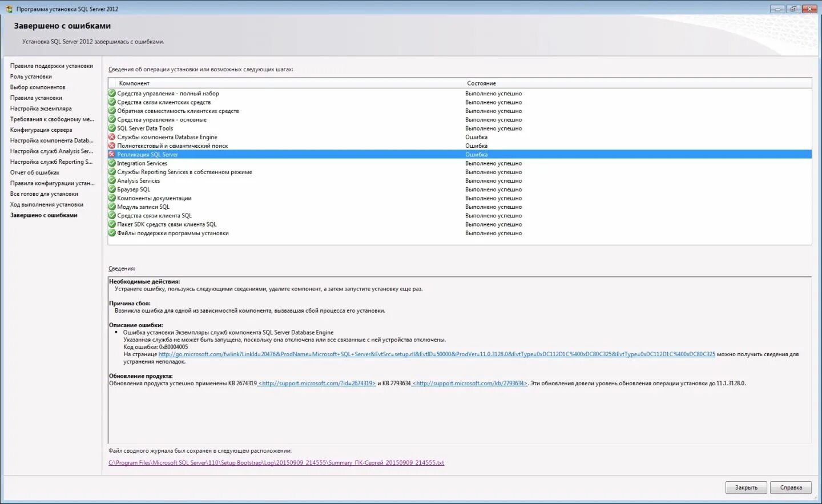The image size is (822, 504).
Task: Select the highlighted Репликация SQL Server row
Action: [x=460, y=155]
